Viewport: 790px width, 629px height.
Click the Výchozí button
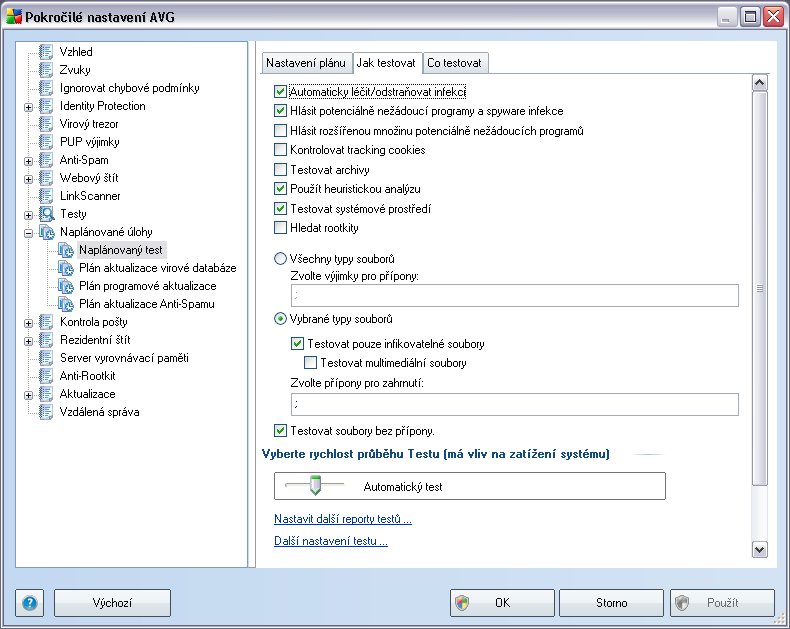pyautogui.click(x=112, y=603)
